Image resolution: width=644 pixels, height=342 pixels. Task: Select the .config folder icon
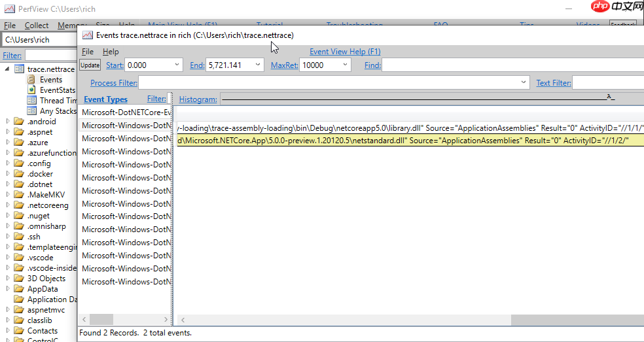click(x=19, y=163)
